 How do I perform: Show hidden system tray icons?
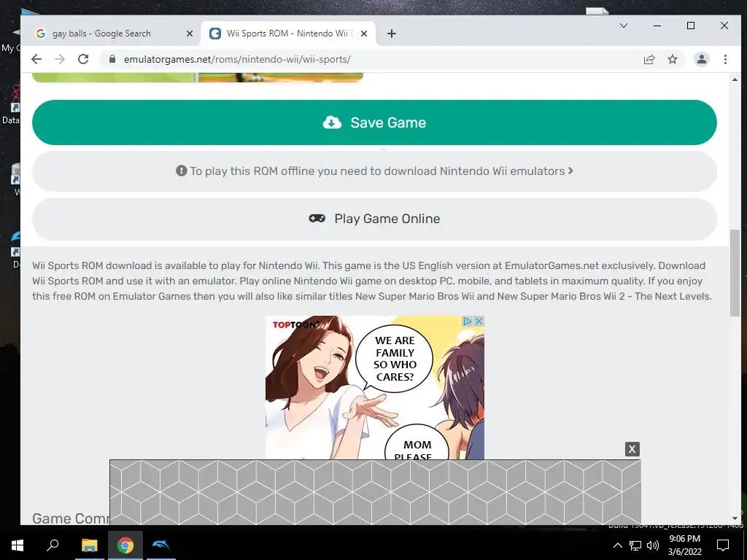tap(617, 545)
